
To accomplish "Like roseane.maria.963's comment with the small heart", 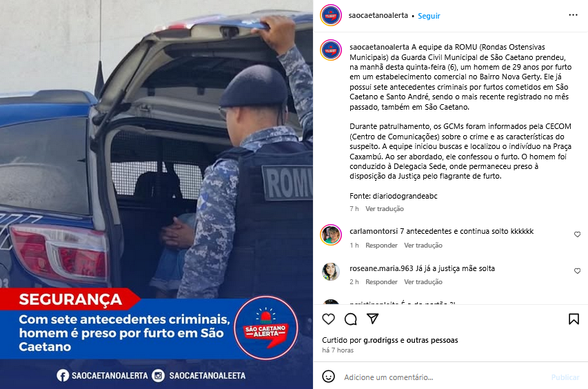I will (x=578, y=271).
